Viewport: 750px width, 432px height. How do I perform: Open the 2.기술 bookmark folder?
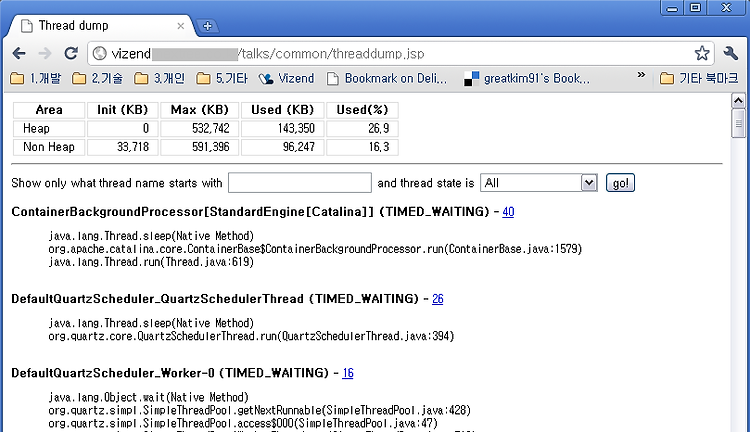(98, 78)
